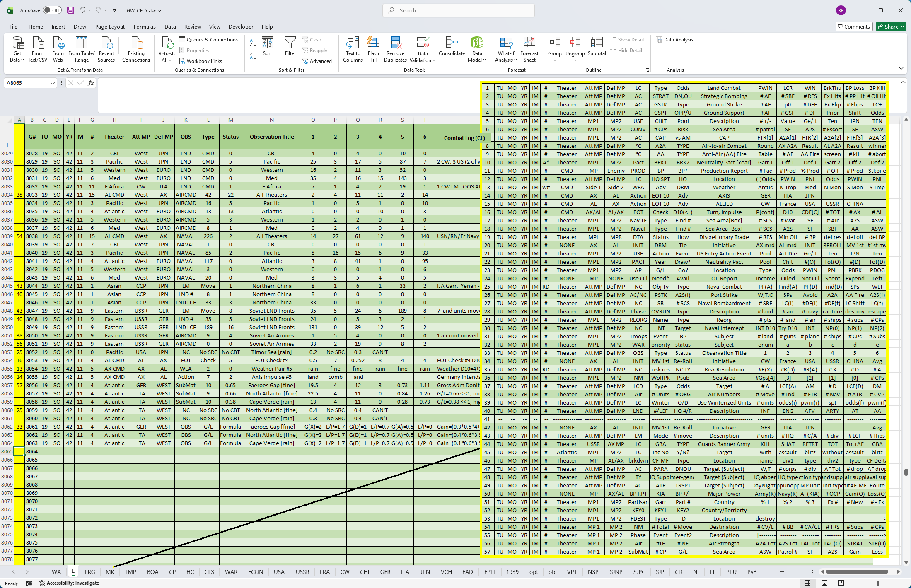Select column H header
Screen dimensions: 911x588
(114, 120)
